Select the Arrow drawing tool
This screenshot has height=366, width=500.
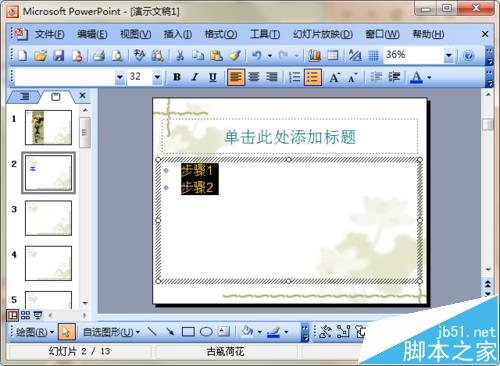point(170,331)
